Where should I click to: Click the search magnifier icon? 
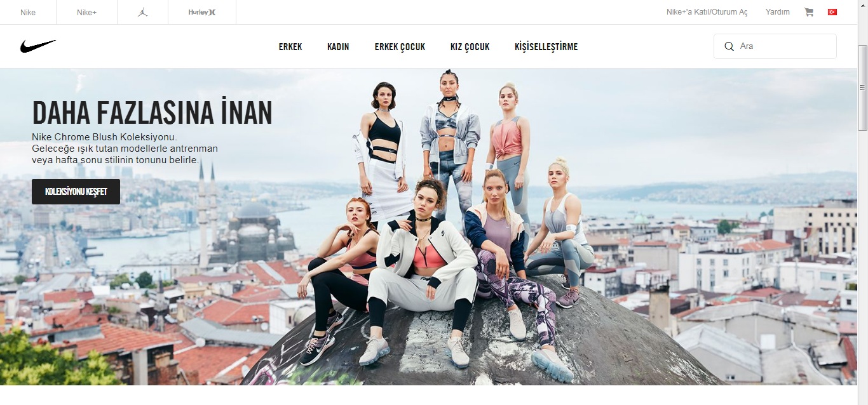tap(729, 46)
